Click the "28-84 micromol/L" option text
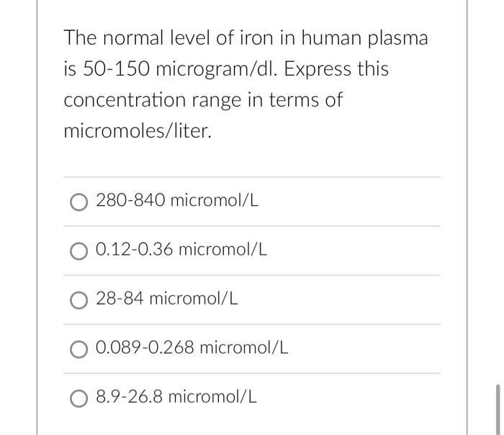Screen dimensions: 504x435 click(167, 298)
